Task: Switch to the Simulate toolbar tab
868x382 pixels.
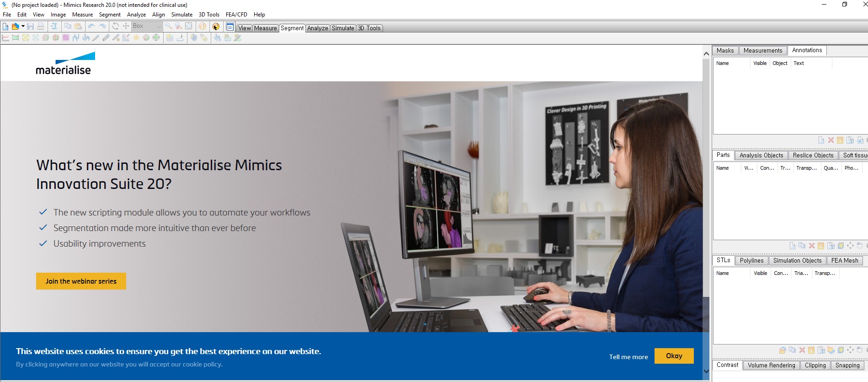Action: coord(343,28)
